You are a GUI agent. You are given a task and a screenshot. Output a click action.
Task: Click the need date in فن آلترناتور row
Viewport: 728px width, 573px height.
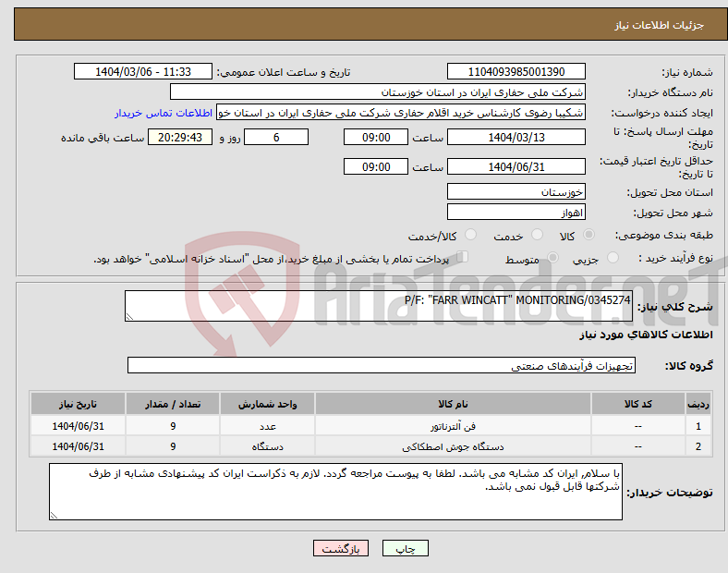tap(78, 426)
